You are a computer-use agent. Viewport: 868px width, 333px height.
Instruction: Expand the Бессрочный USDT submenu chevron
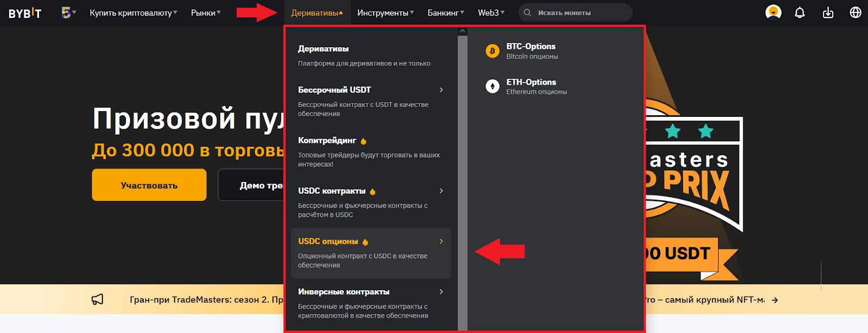pos(441,90)
